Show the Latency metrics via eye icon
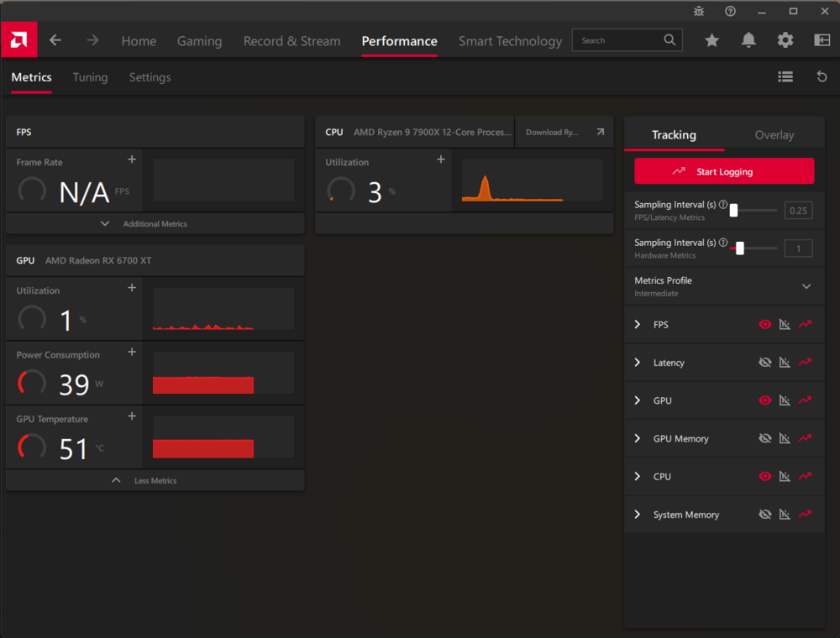840x638 pixels. (764, 363)
